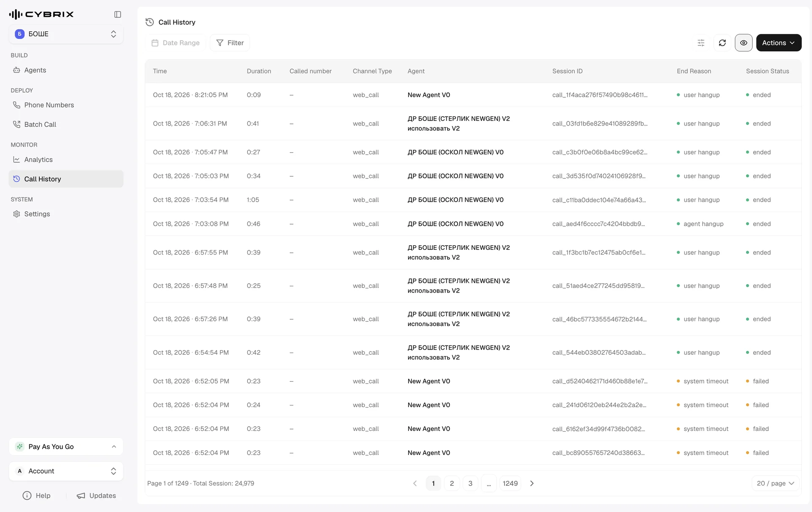Open session call_03fd1b6e829e41089289fb
812x512 pixels.
tap(600, 123)
